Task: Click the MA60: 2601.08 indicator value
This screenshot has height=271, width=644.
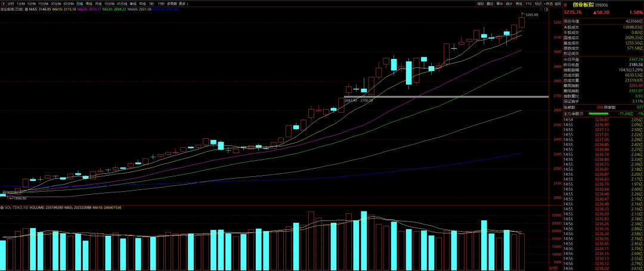Action: tap(140, 9)
